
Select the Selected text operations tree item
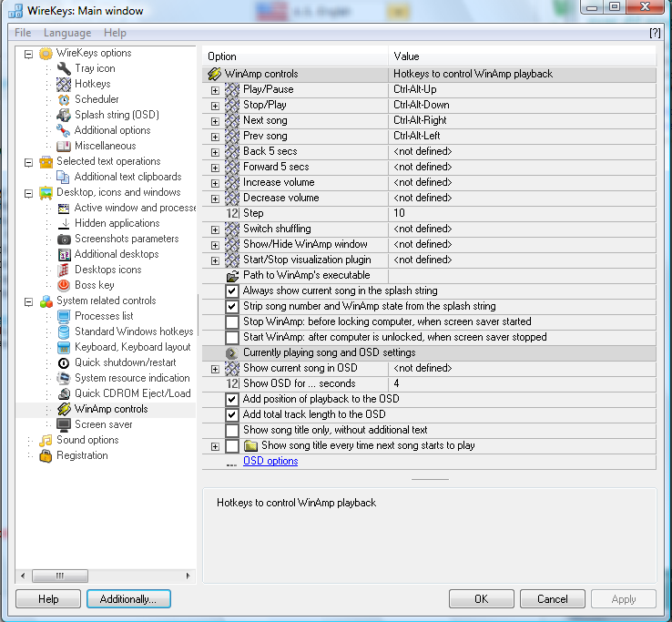(108, 161)
